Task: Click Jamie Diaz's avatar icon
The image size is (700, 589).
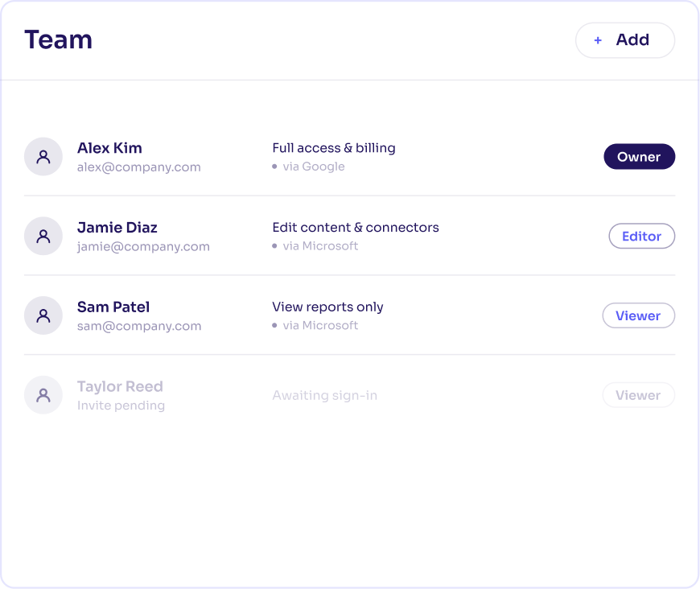Action: pos(43,237)
